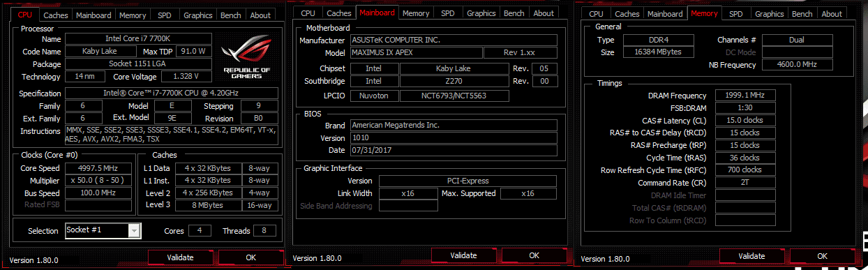Image resolution: width=868 pixels, height=270 pixels.
Task: Open Mainboard tab in CPU window
Action: click(x=93, y=15)
